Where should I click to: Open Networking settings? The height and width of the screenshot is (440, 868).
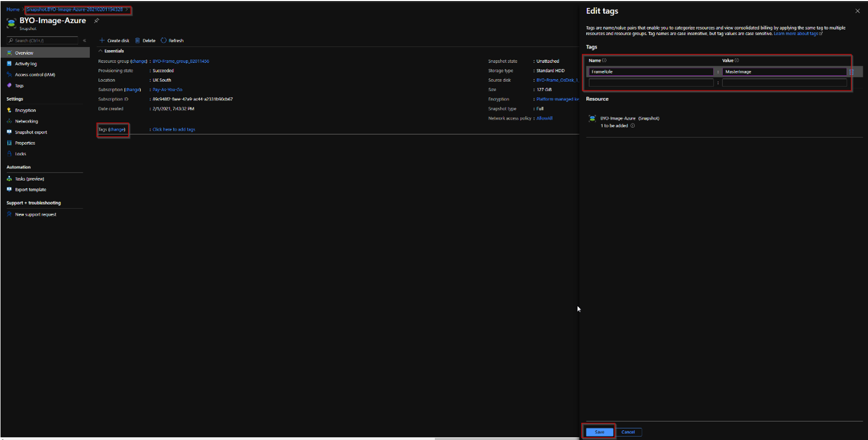(26, 121)
